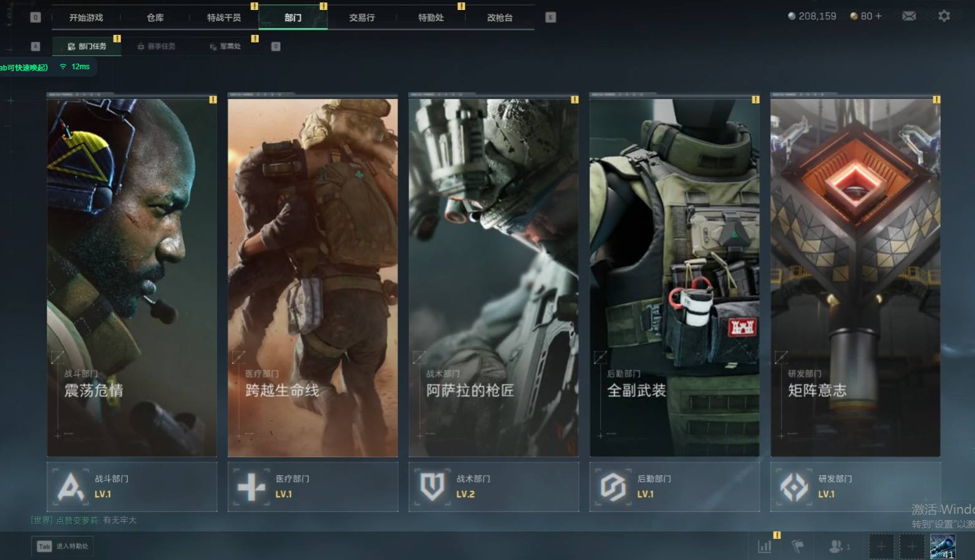This screenshot has height=560, width=975.
Task: Open the 军需处 sub-tab
Action: tap(225, 46)
